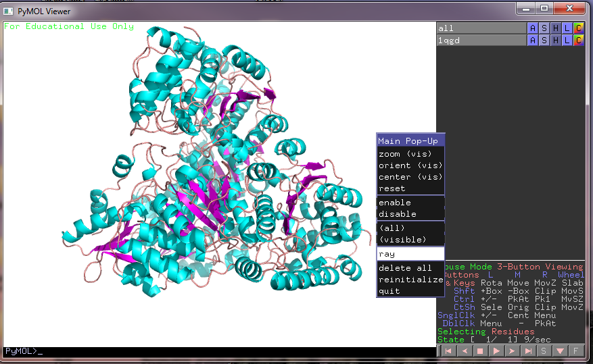Toggle sequence viewer S button

[x=544, y=351]
